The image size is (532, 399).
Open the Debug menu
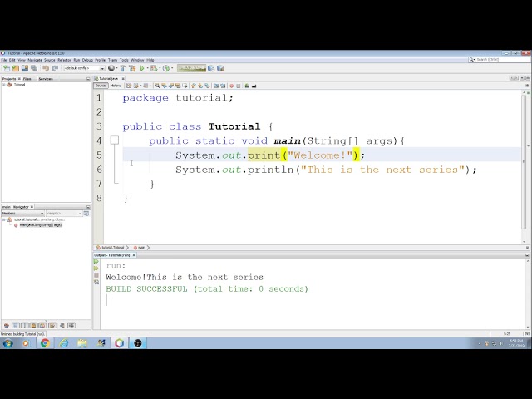(x=87, y=60)
